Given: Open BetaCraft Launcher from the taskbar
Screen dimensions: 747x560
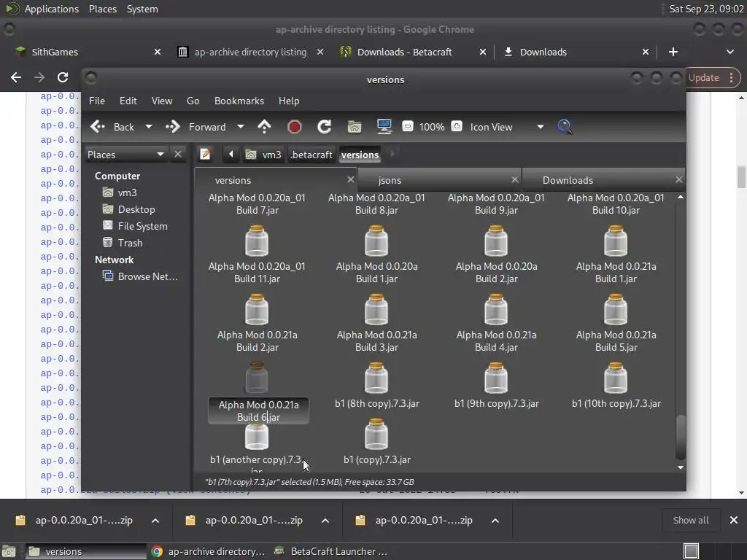Looking at the screenshot, I should (332, 551).
